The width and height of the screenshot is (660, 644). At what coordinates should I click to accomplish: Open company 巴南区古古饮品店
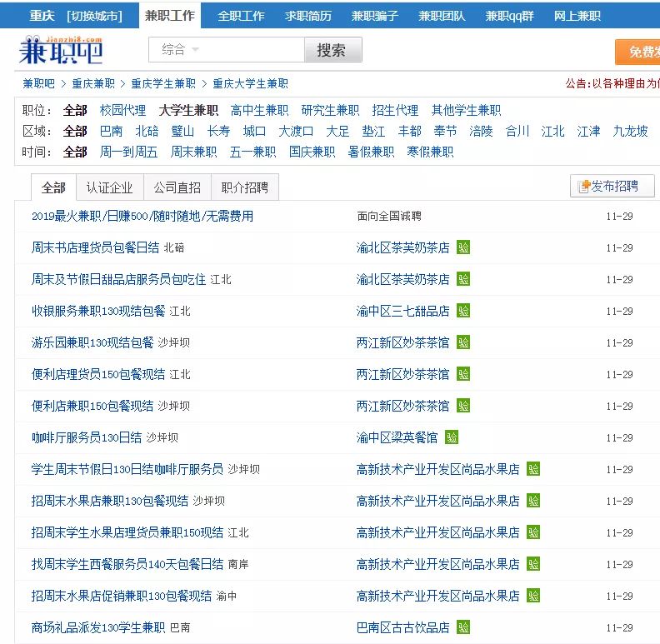[x=402, y=627]
